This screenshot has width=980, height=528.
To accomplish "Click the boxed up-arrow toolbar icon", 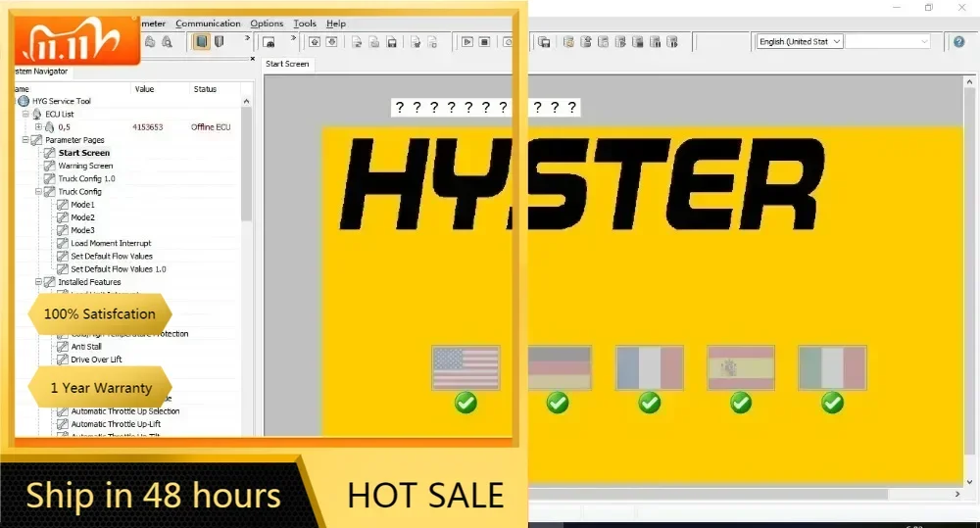I will pos(315,42).
